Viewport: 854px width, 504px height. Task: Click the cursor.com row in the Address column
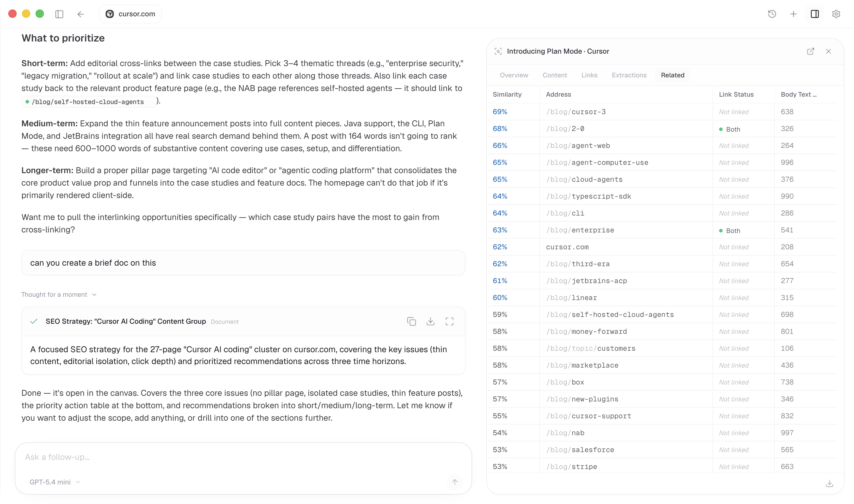click(x=567, y=247)
